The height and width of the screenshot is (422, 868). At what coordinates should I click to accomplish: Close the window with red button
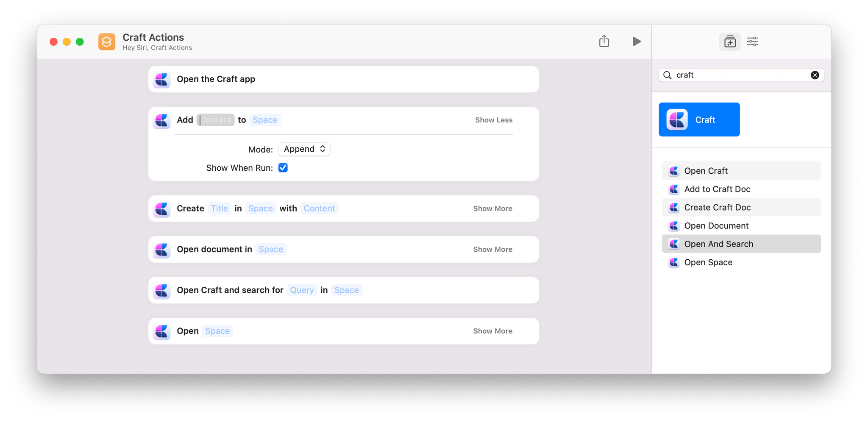pos(53,42)
